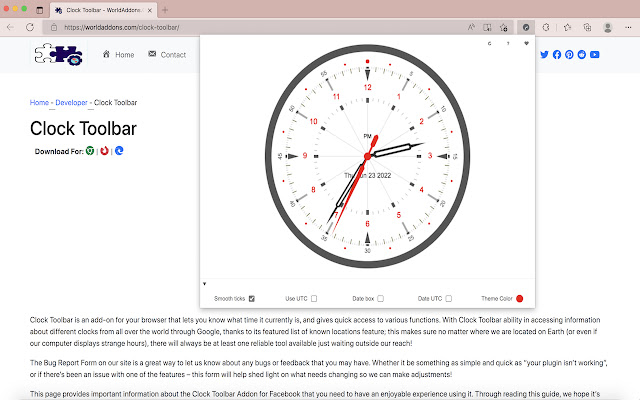Viewport: 640px width, 400px height.
Task: Enable the Date UTC checkbox
Action: pos(449,298)
